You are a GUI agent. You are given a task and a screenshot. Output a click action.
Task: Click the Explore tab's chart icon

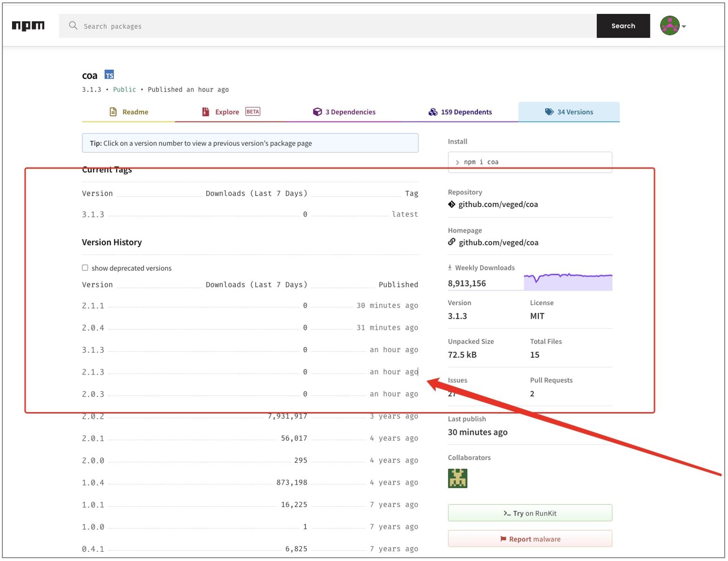coord(206,112)
